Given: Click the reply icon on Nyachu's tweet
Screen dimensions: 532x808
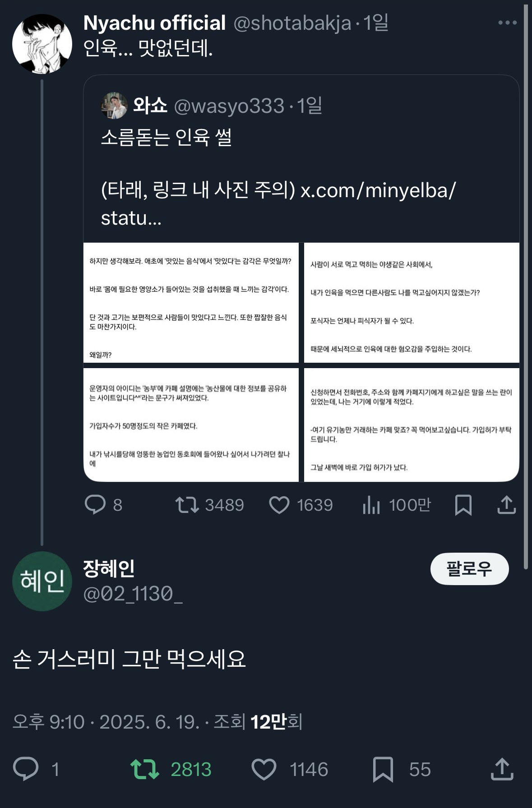Looking at the screenshot, I should click(x=95, y=505).
